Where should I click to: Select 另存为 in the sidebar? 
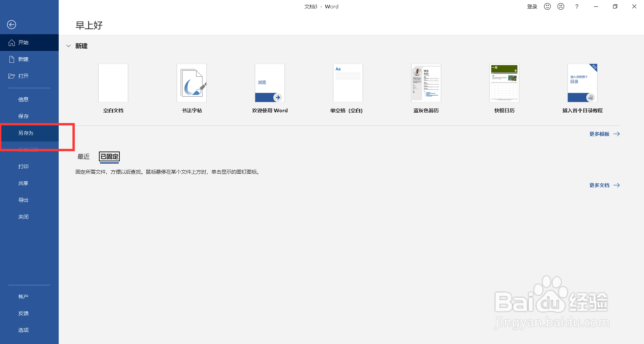point(29,133)
